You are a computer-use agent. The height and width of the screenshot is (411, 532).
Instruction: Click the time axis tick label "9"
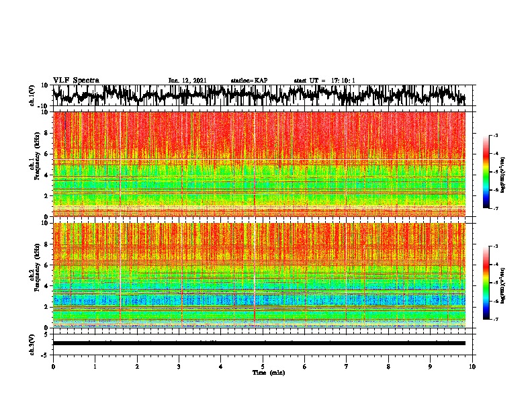[x=430, y=367]
